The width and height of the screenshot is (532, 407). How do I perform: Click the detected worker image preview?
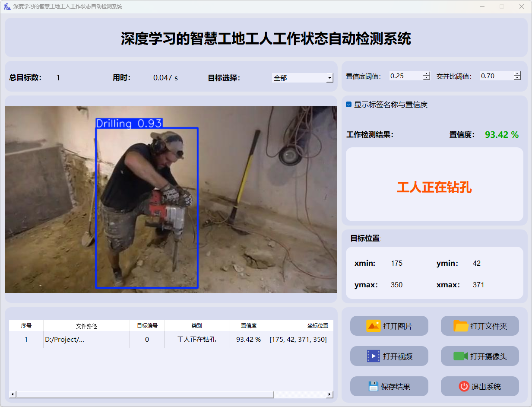point(171,199)
